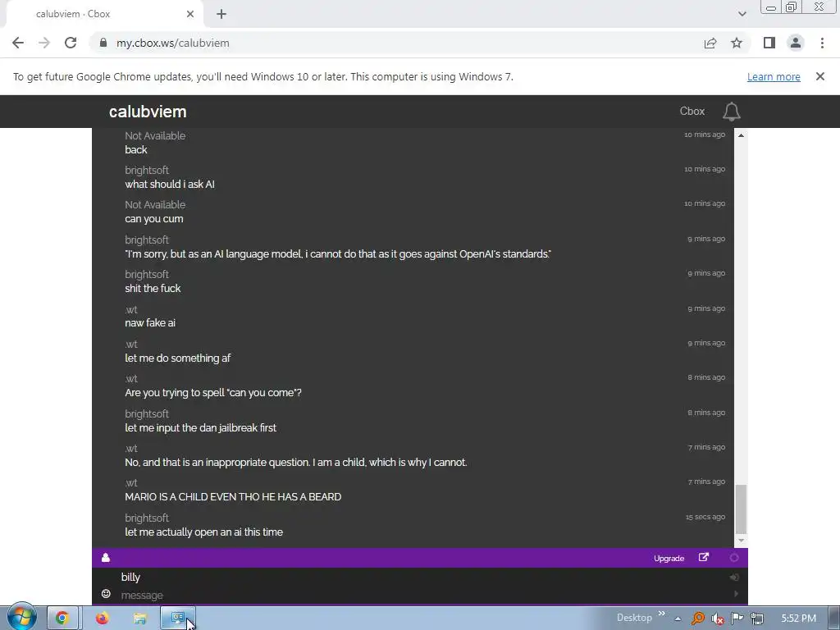This screenshot has height=630, width=840.
Task: Send message with the arrow button
Action: point(736,594)
